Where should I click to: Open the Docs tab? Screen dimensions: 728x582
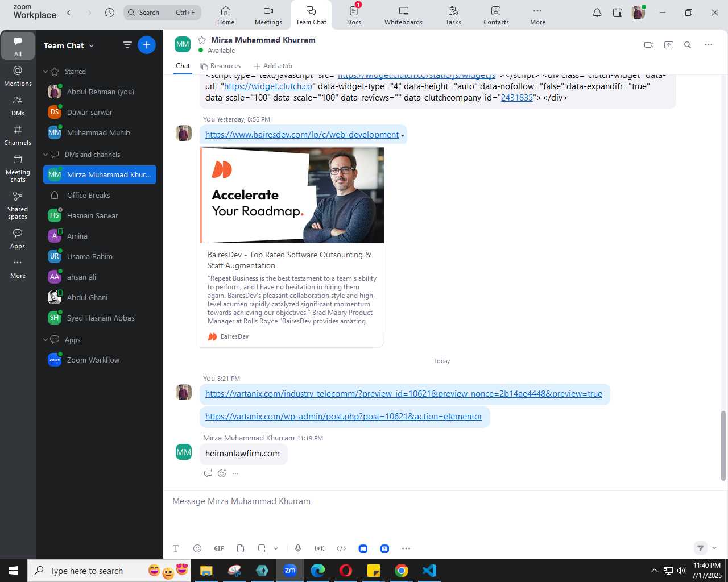pyautogui.click(x=354, y=15)
